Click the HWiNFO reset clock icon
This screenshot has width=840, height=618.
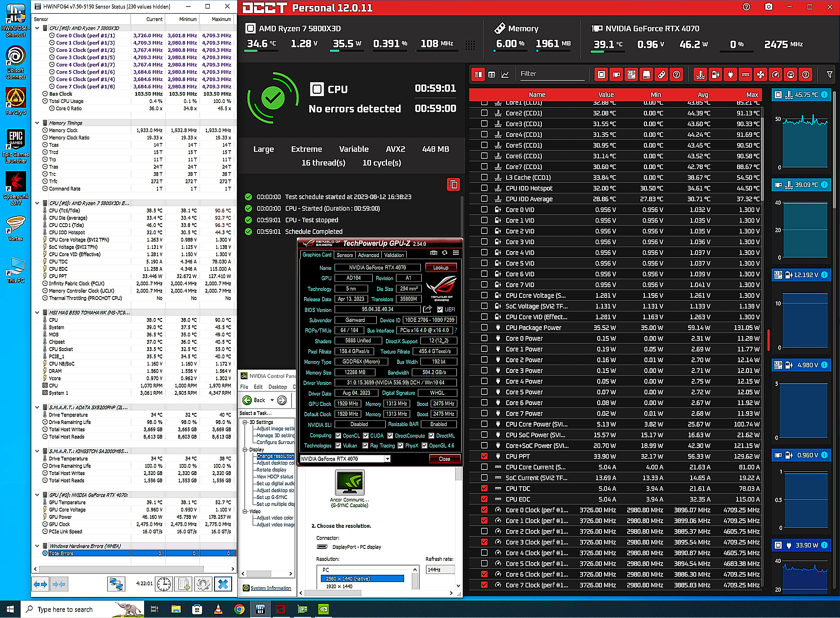[163, 584]
